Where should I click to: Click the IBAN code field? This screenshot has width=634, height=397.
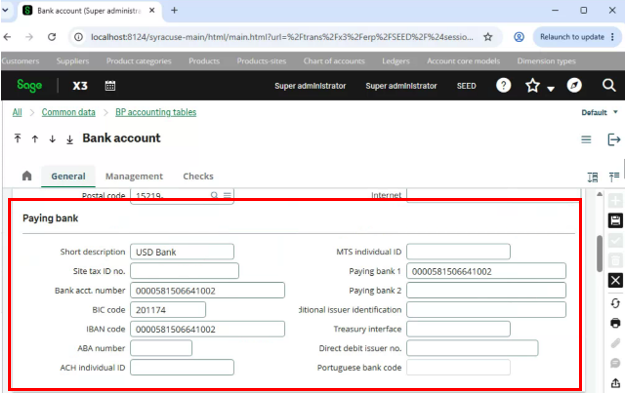pyautogui.click(x=207, y=329)
